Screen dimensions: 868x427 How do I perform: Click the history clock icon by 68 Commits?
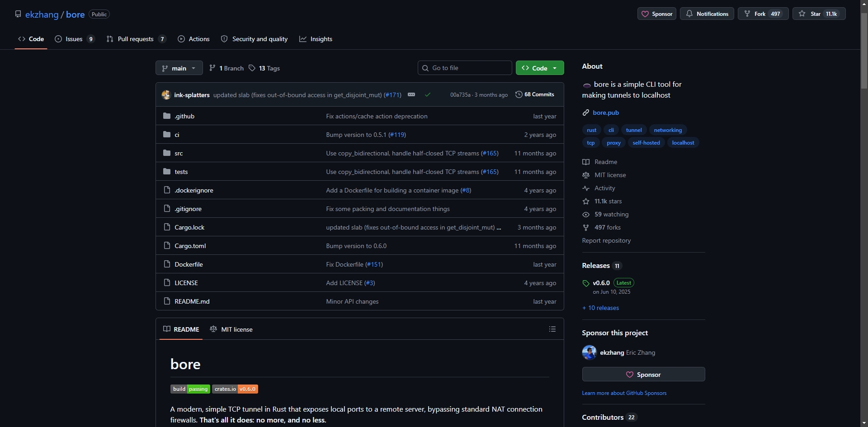(x=519, y=94)
